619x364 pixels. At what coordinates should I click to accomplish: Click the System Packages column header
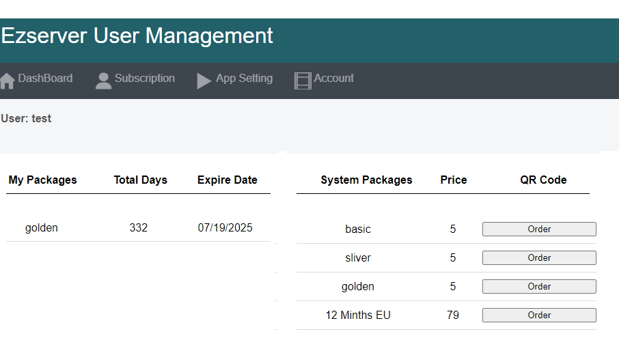pos(366,180)
